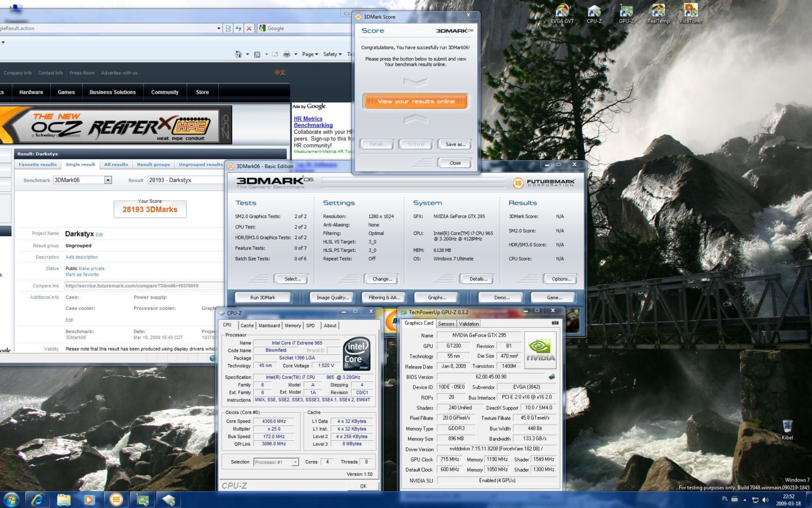Open Windows Explorer folder on taskbar
The image size is (812, 508).
click(x=63, y=500)
